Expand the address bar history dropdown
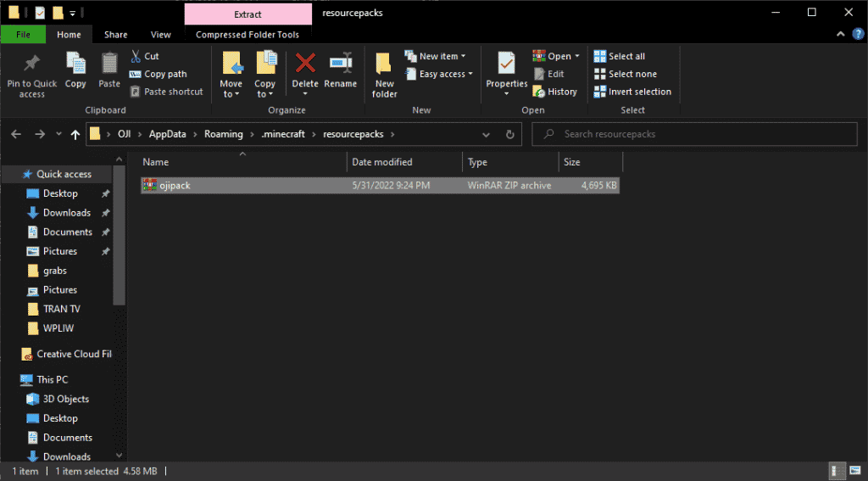This screenshot has height=481, width=868. point(486,134)
